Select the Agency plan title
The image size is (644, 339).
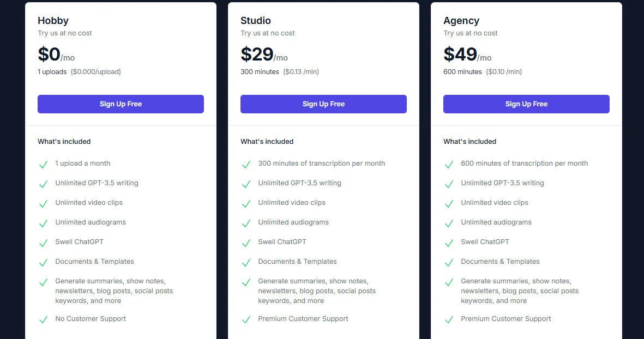[x=461, y=21]
